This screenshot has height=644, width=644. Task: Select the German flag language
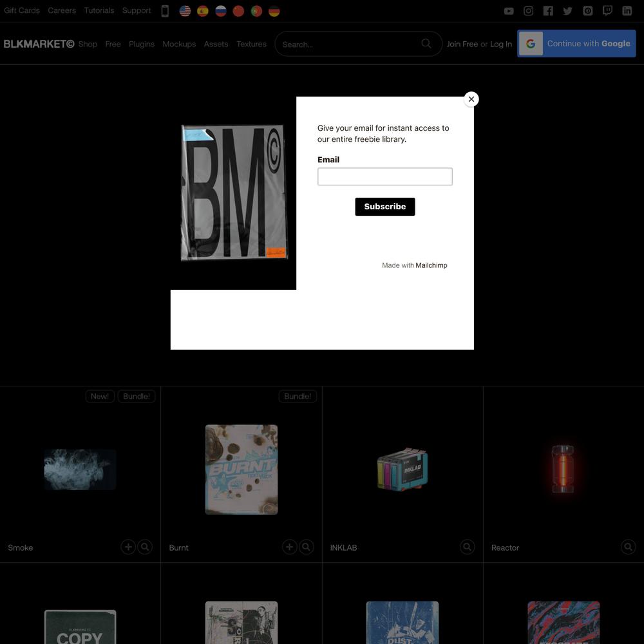[274, 11]
